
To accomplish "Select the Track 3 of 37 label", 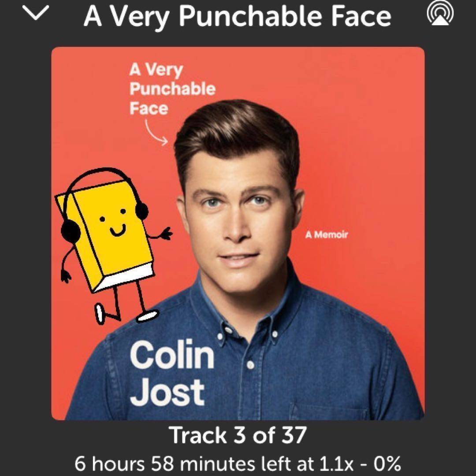I will coord(238,435).
